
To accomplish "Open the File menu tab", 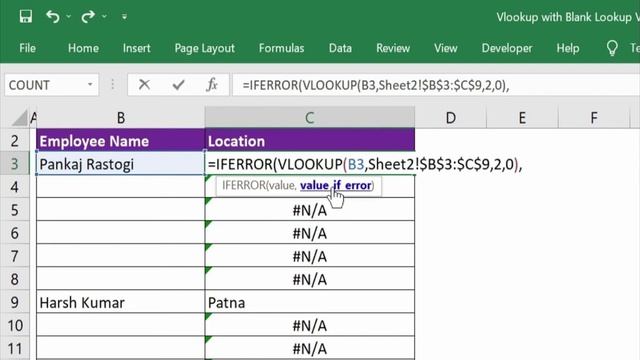I will click(27, 48).
